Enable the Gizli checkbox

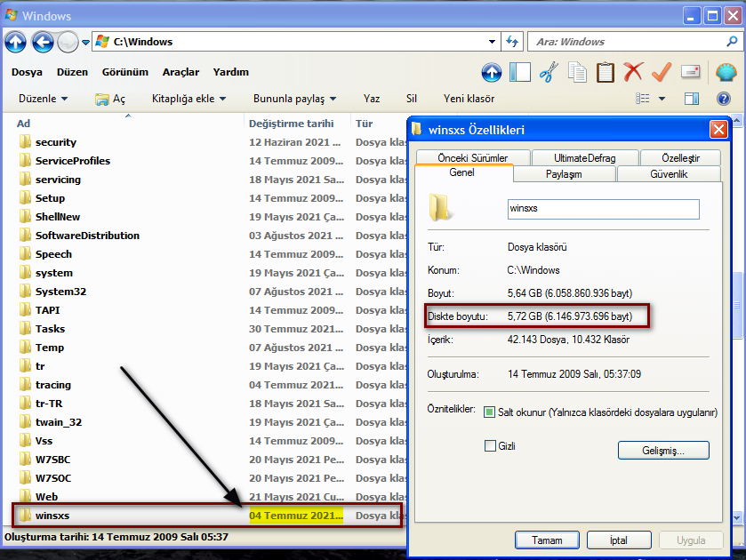click(490, 446)
